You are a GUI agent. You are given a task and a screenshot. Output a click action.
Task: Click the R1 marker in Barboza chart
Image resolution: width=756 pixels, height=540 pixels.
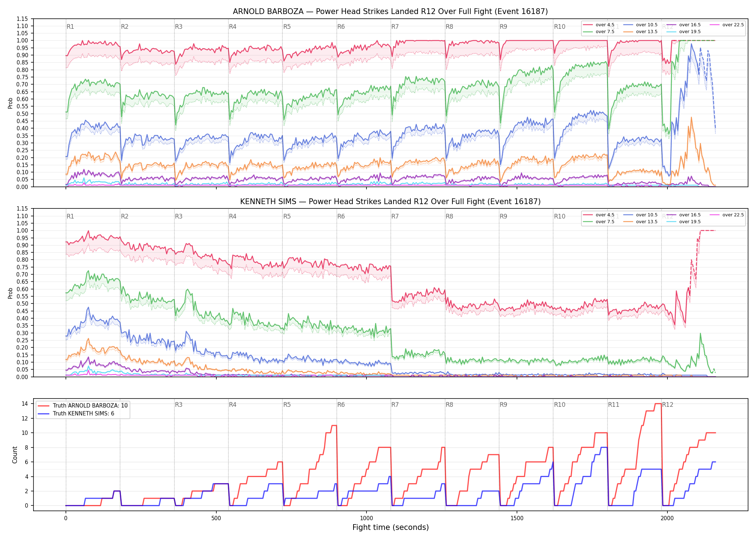click(x=70, y=27)
